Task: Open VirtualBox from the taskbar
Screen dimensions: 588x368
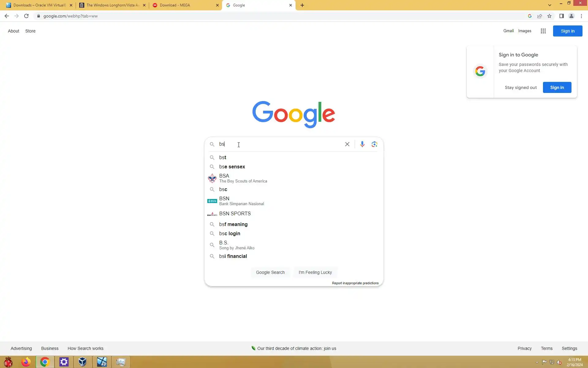Action: [82, 362]
